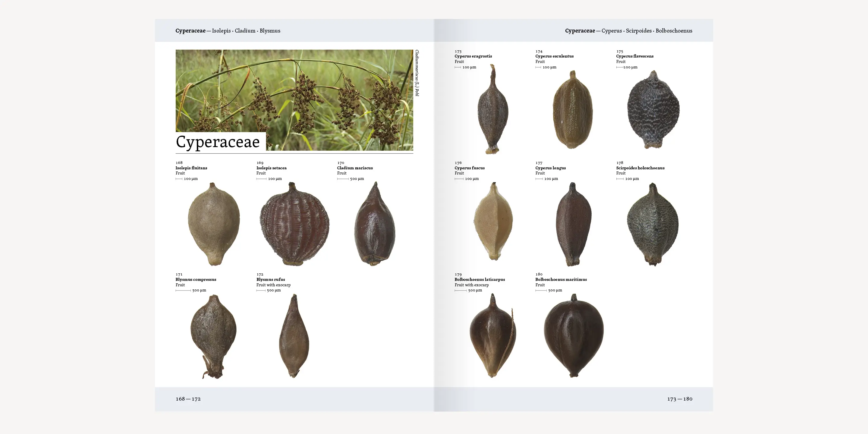This screenshot has width=868, height=434.
Task: Click the entry number 171
Action: point(179,274)
